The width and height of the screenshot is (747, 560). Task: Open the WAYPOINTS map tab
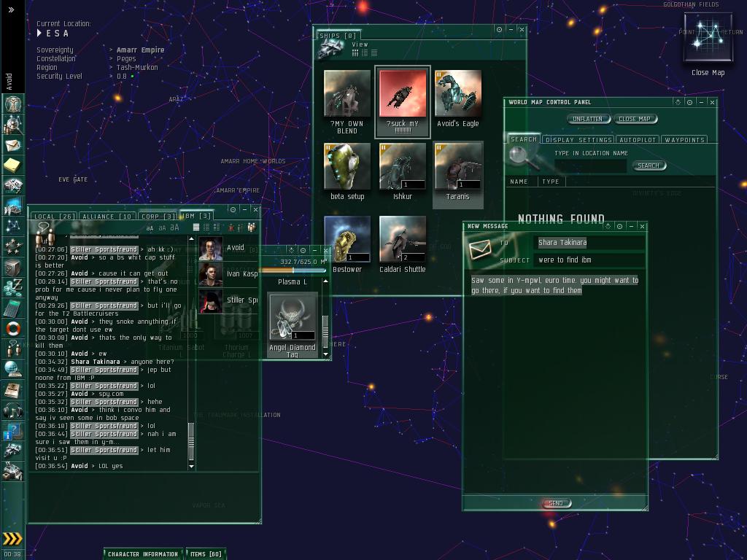[684, 139]
